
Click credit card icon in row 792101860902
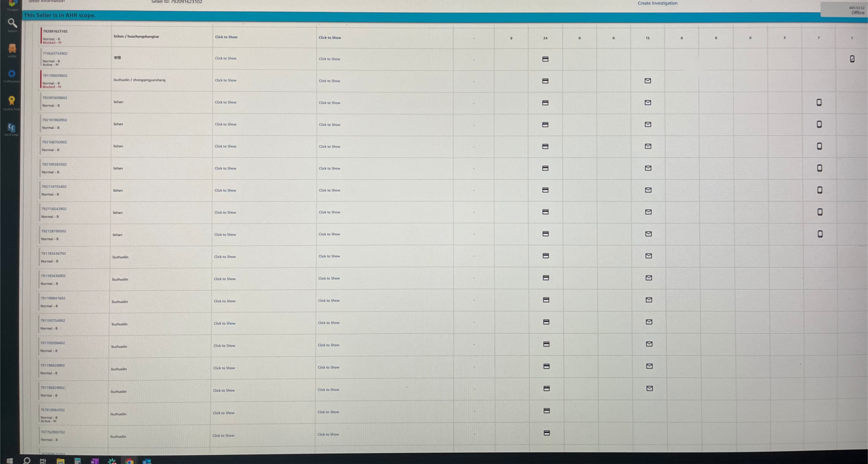tap(545, 125)
